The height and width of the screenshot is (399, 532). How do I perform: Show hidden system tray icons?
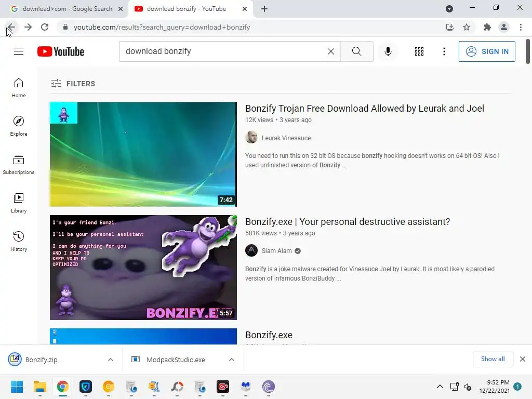click(440, 387)
